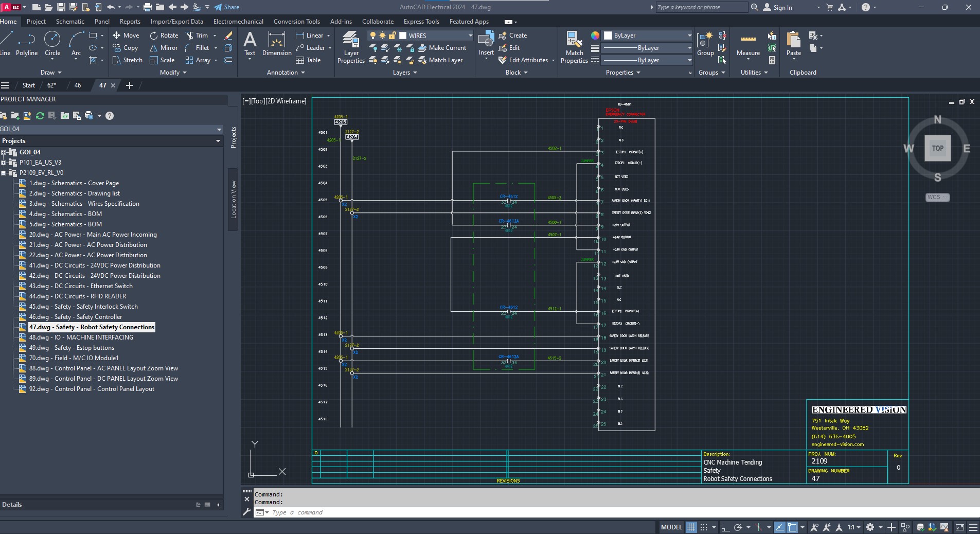This screenshot has width=980, height=534.
Task: Toggle snap mode in status bar
Action: click(x=703, y=527)
